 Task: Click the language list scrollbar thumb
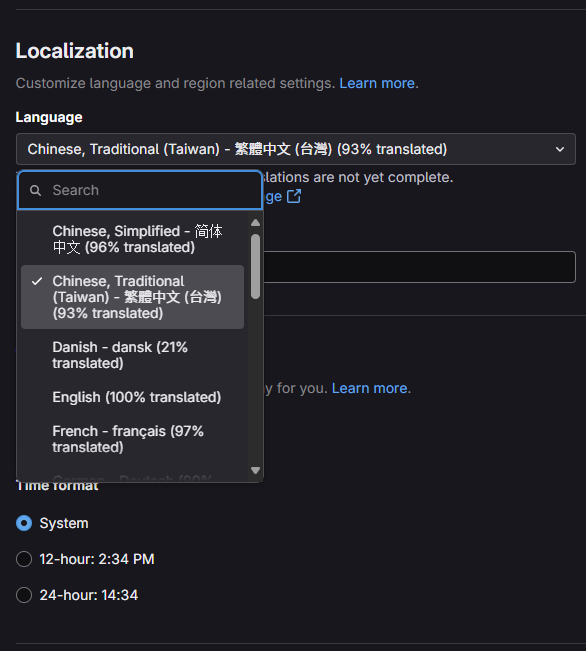(x=255, y=267)
